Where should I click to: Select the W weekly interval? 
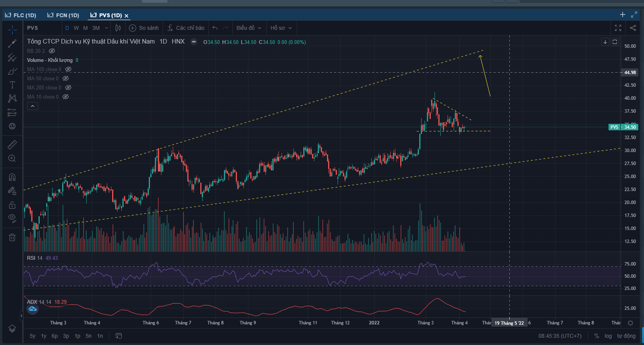click(x=76, y=28)
